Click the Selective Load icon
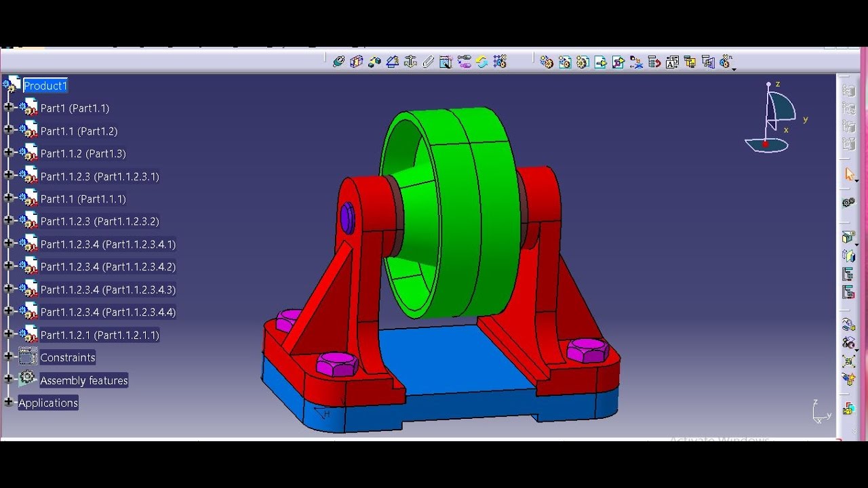This screenshot has width=868, height=488. [x=690, y=62]
